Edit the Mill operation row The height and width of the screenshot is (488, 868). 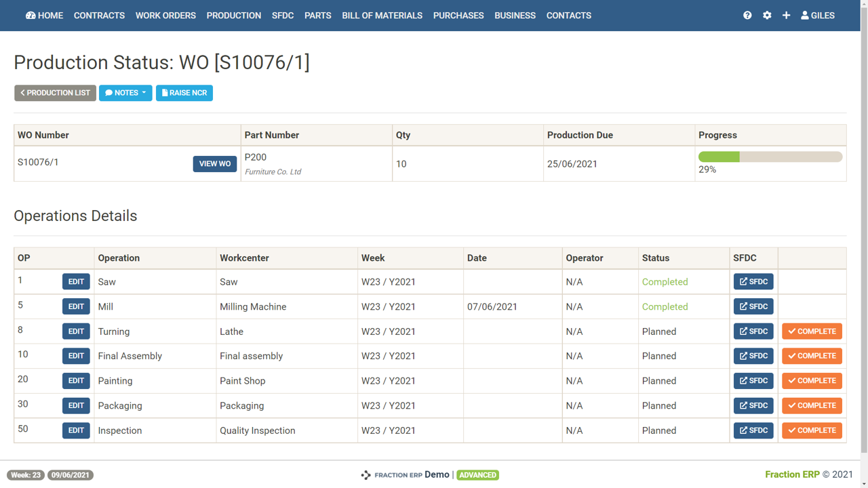(76, 306)
